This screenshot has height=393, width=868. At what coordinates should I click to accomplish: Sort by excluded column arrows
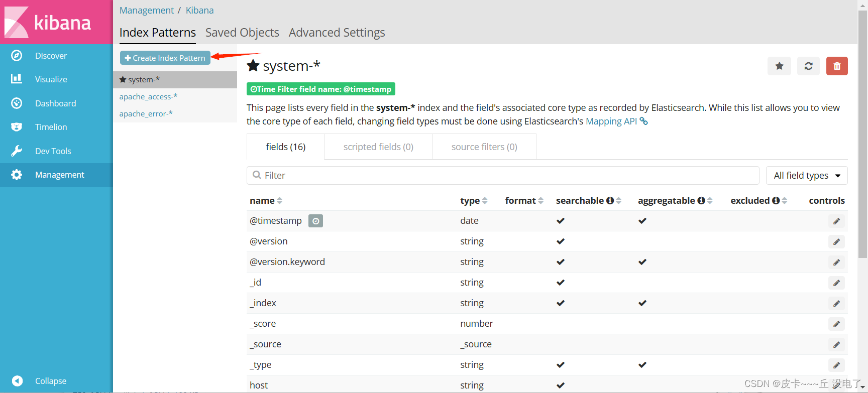(x=785, y=200)
